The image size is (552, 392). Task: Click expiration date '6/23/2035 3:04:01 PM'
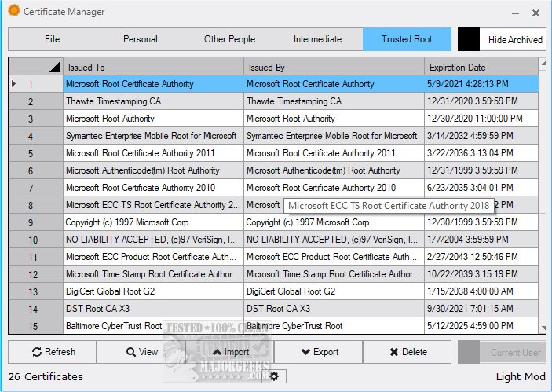(481, 188)
